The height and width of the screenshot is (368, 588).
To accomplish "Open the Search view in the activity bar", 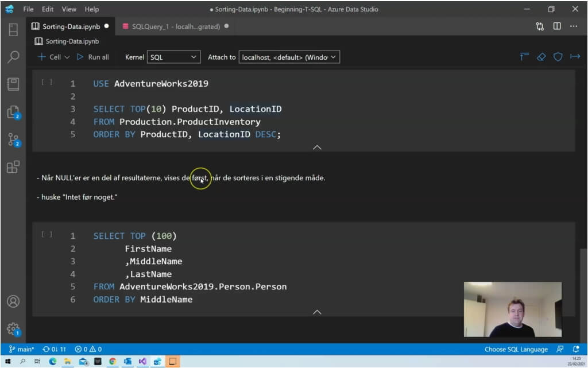I will 13,56.
